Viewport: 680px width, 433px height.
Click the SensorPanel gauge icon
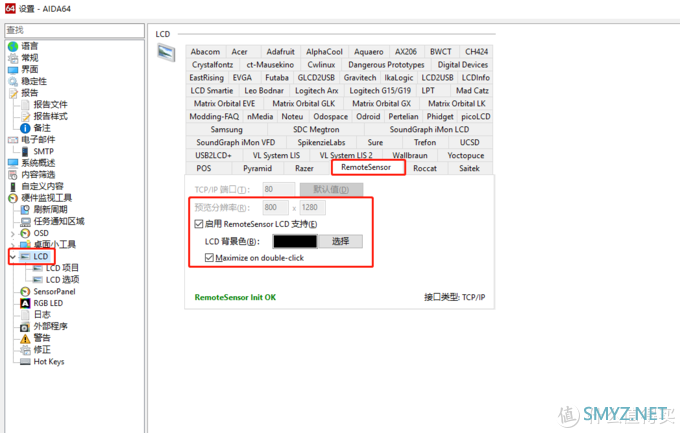click(x=25, y=292)
